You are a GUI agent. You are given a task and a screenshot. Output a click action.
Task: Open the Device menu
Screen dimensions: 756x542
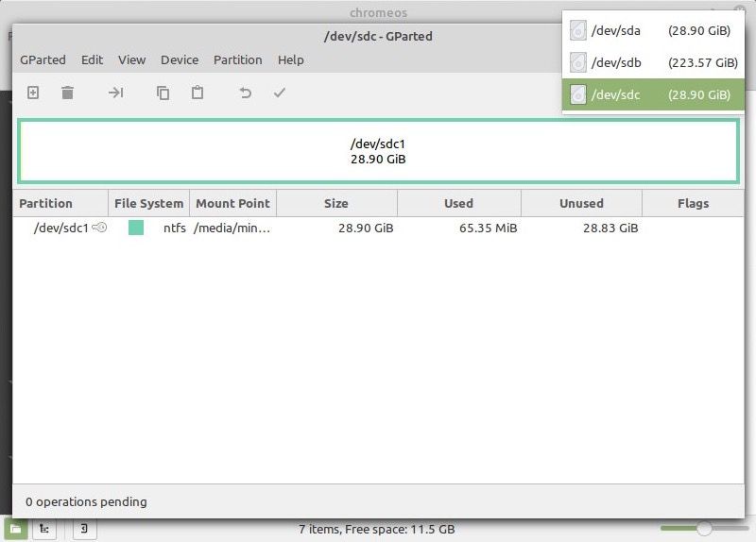coord(179,59)
